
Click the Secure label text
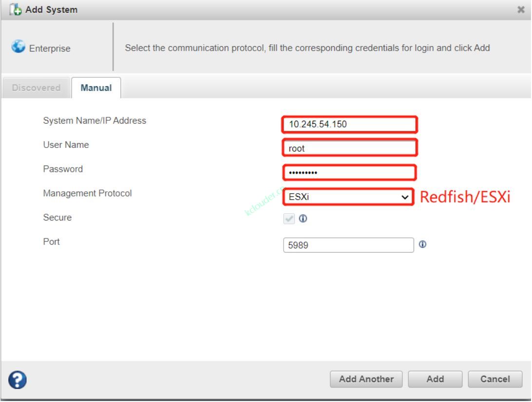(57, 217)
